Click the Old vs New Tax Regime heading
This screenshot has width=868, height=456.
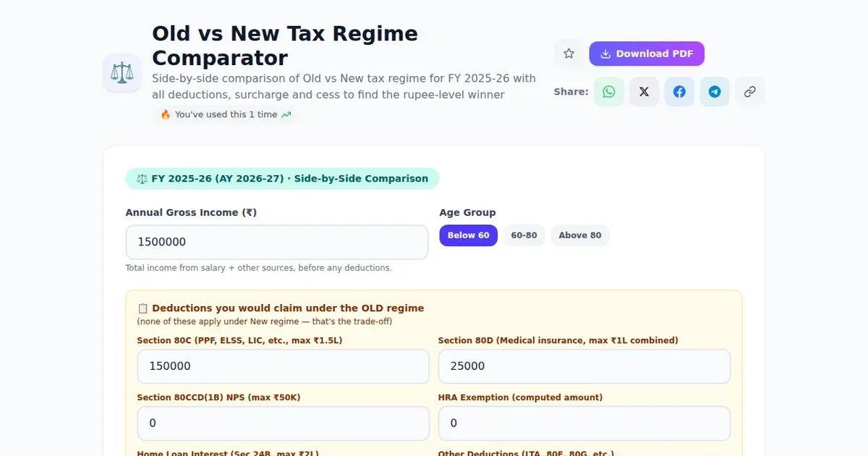tap(285, 46)
